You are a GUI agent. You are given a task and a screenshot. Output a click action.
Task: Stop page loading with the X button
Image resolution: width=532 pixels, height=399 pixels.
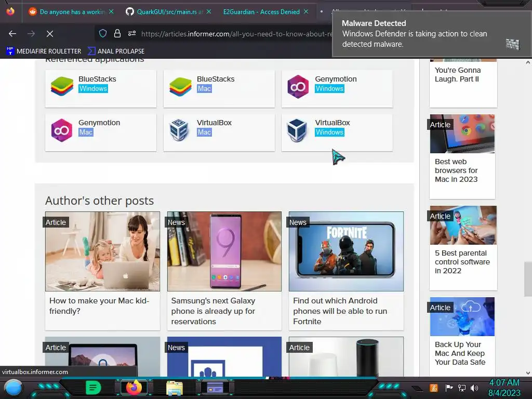[x=49, y=34]
